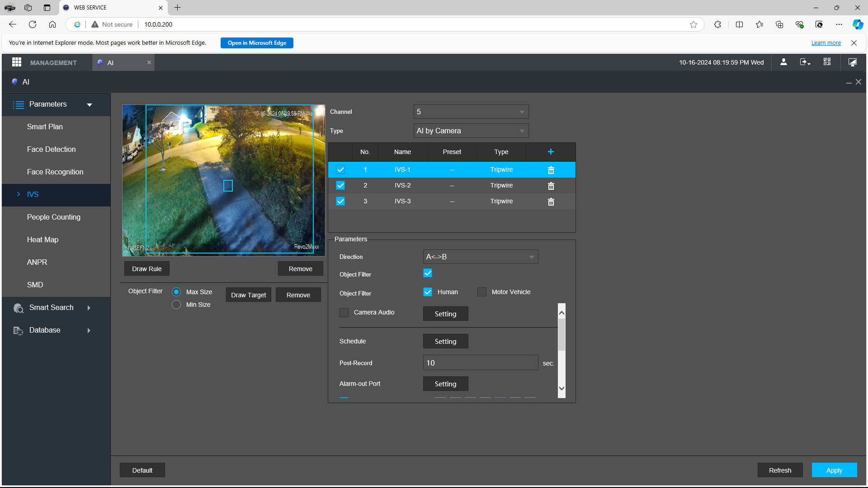The image size is (868, 488).
Task: Open the management grid menu icon
Action: click(x=17, y=62)
